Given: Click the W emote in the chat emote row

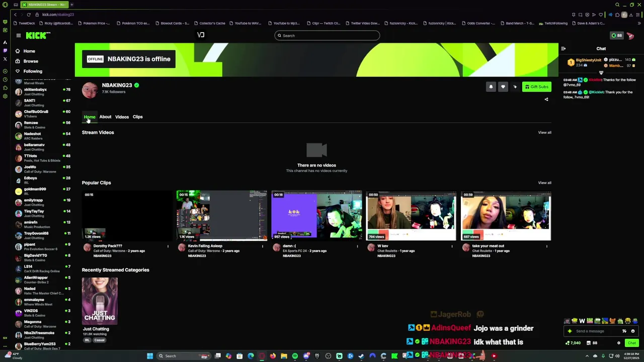Looking at the screenshot, I should pos(582,321).
